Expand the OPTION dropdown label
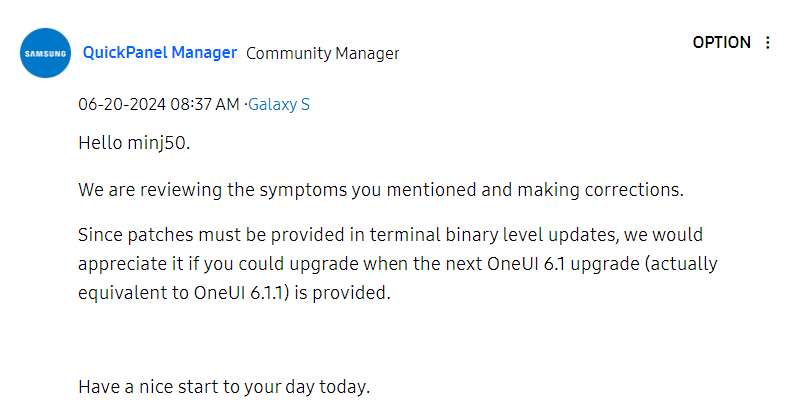Screen dimensions: 795x411 [721, 43]
